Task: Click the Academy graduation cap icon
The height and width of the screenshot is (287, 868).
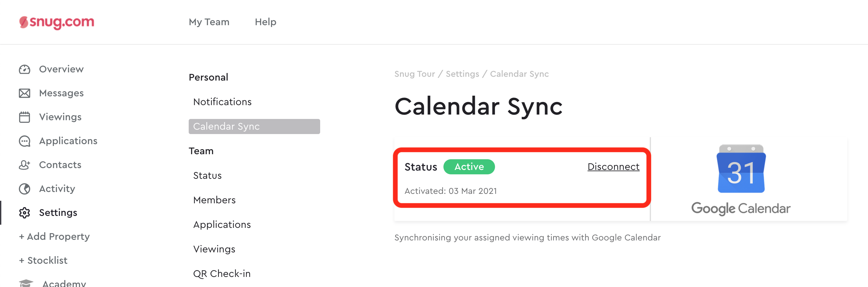Action: pos(26,283)
